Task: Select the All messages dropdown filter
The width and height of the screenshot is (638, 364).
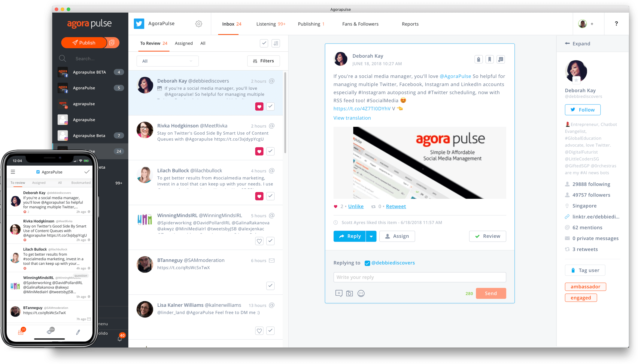Action: [x=166, y=60]
